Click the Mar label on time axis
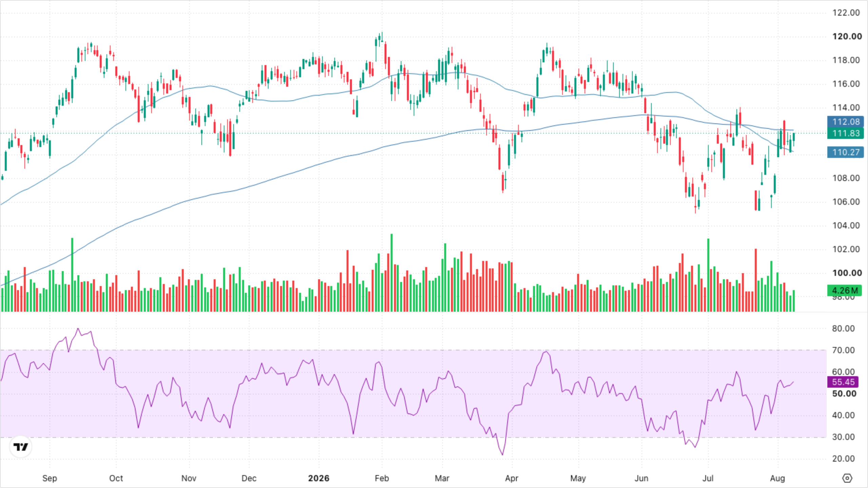The width and height of the screenshot is (868, 488). [442, 478]
